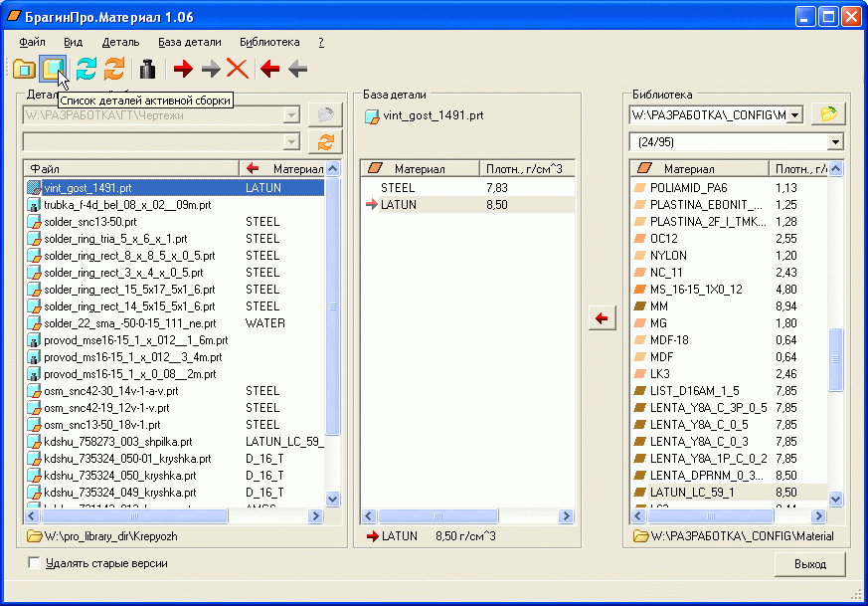Click part icon of trubka_f-4d_bel_08_x_02__09m.prt
The width and height of the screenshot is (868, 606).
click(x=34, y=205)
